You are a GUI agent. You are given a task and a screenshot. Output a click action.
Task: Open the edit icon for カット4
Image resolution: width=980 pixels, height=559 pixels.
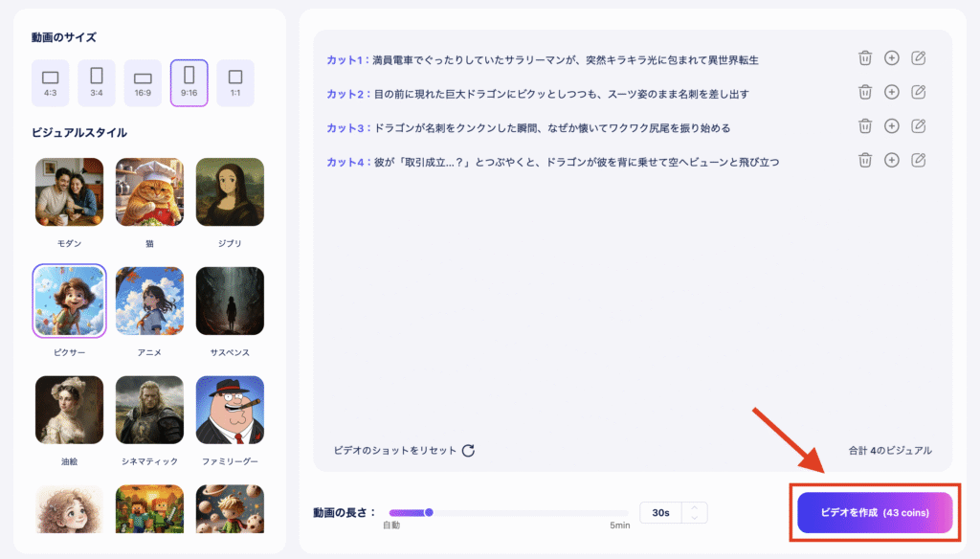tap(918, 161)
